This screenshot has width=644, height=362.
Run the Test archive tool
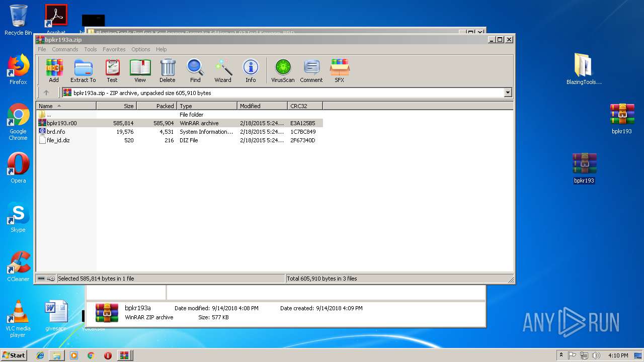point(112,70)
